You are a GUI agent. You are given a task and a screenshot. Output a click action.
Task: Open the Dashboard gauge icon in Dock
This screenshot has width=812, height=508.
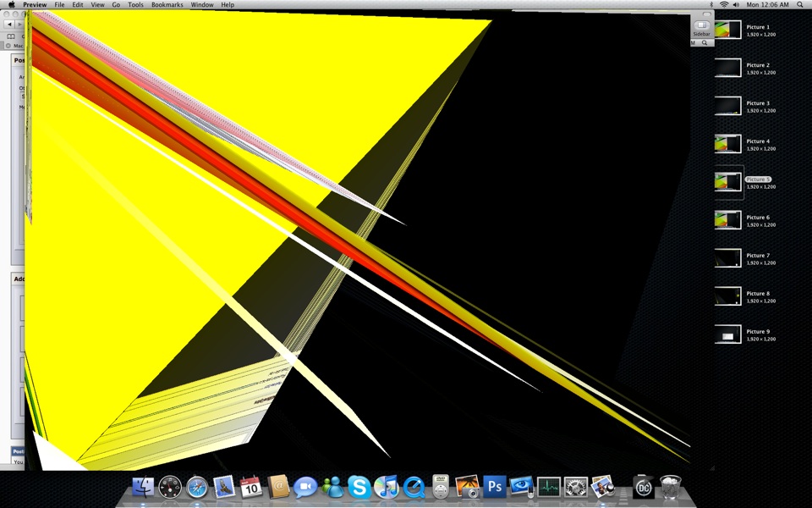pyautogui.click(x=170, y=488)
